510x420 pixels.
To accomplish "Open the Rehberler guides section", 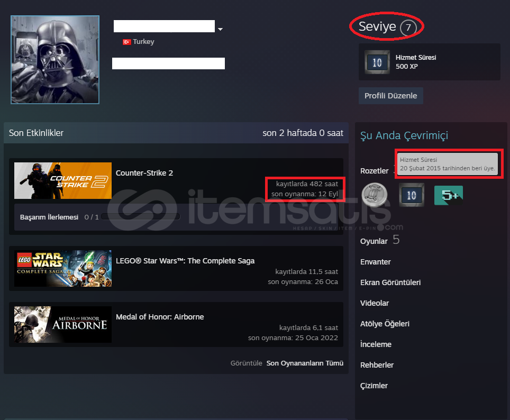I will [x=377, y=365].
